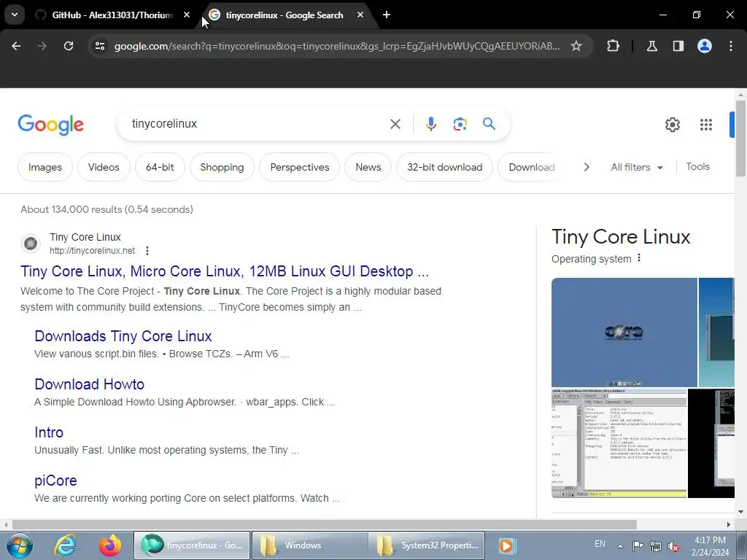
Task: Launch Internet Explorer from taskbar
Action: tap(65, 545)
